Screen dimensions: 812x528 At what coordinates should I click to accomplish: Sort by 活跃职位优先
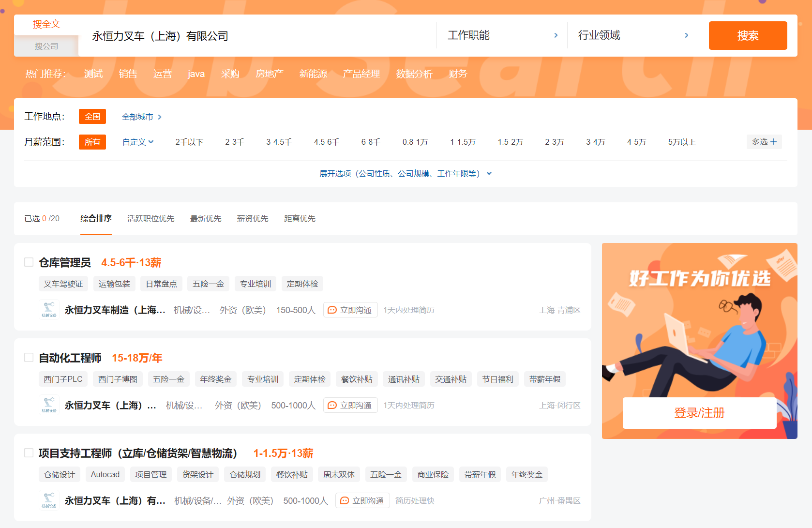[x=150, y=218]
